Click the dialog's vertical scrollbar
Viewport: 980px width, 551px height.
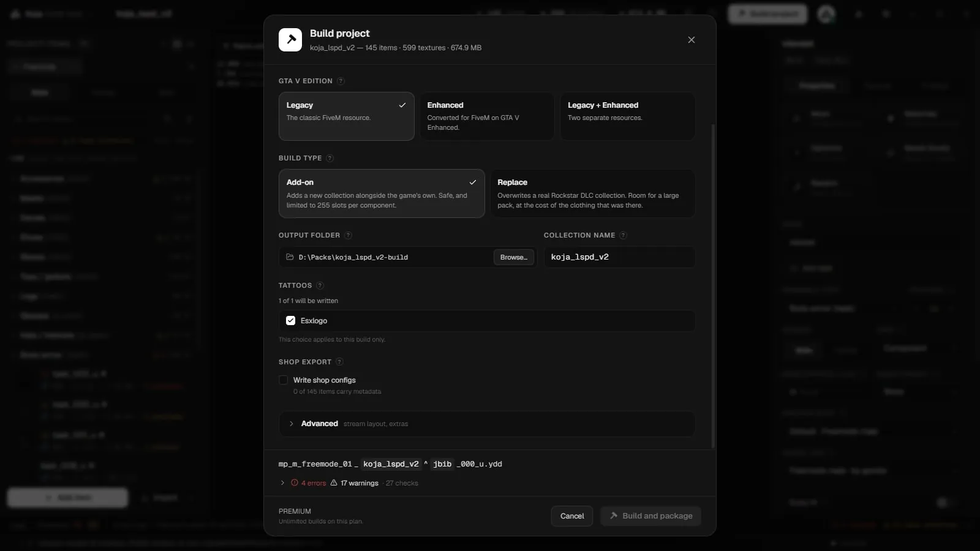(x=713, y=285)
